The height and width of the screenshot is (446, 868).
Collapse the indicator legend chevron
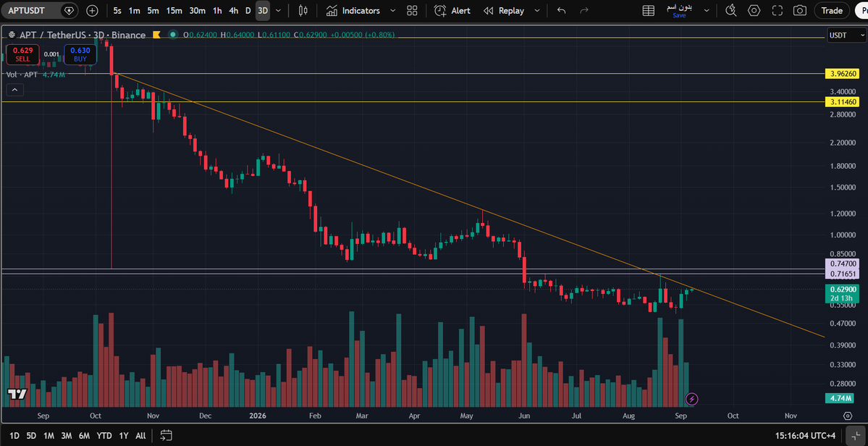pos(14,90)
